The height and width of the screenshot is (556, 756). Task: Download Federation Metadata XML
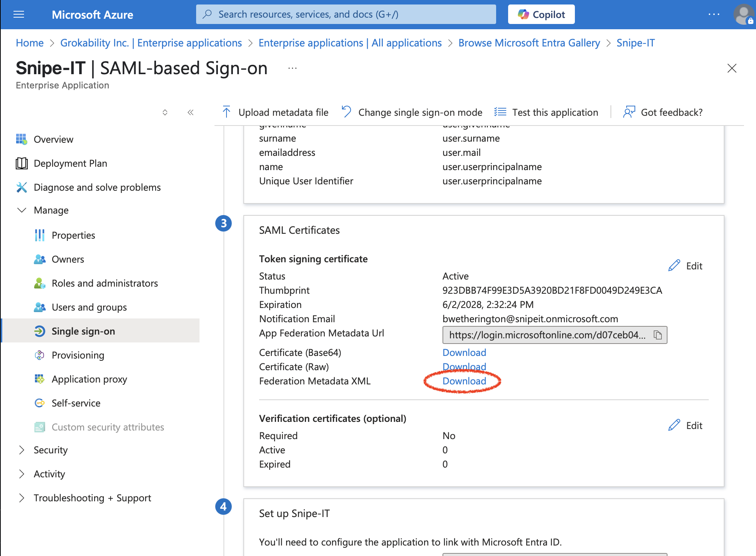tap(464, 381)
